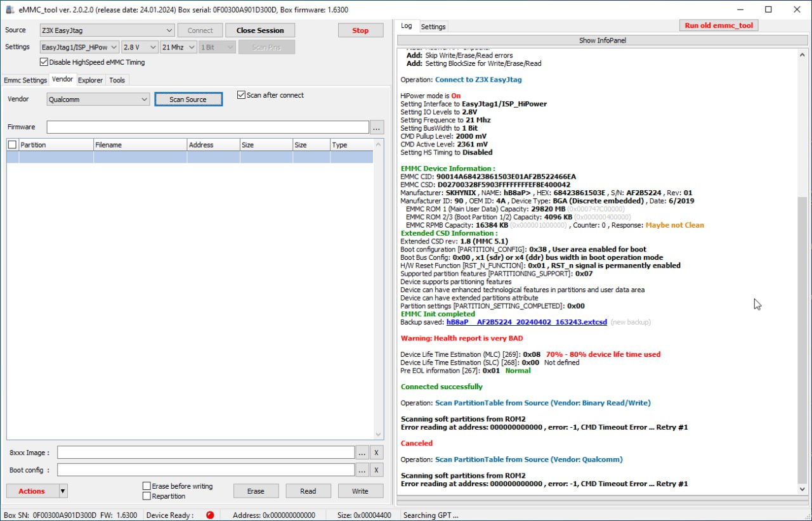Click the Scan Pins button
This screenshot has height=521, width=812.
coord(266,48)
